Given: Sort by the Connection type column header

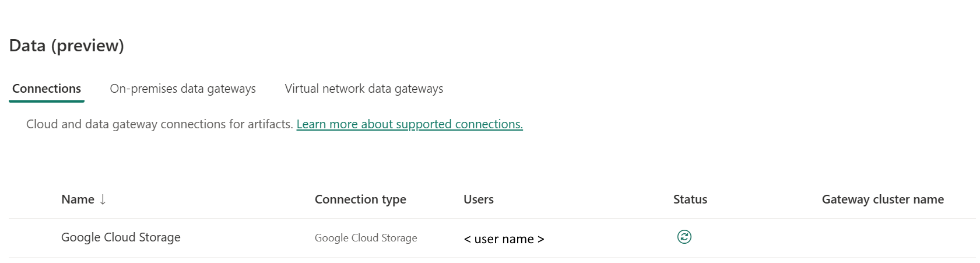Looking at the screenshot, I should [360, 199].
